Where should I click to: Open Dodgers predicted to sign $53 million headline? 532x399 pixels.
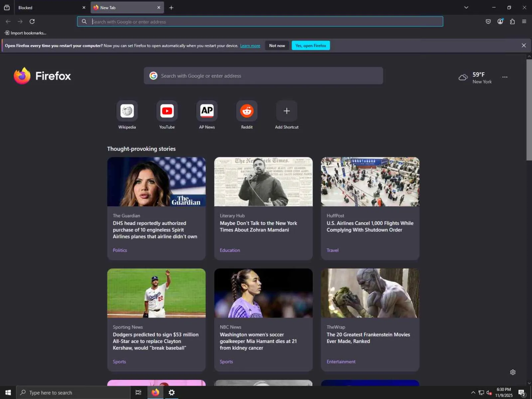coord(156,341)
